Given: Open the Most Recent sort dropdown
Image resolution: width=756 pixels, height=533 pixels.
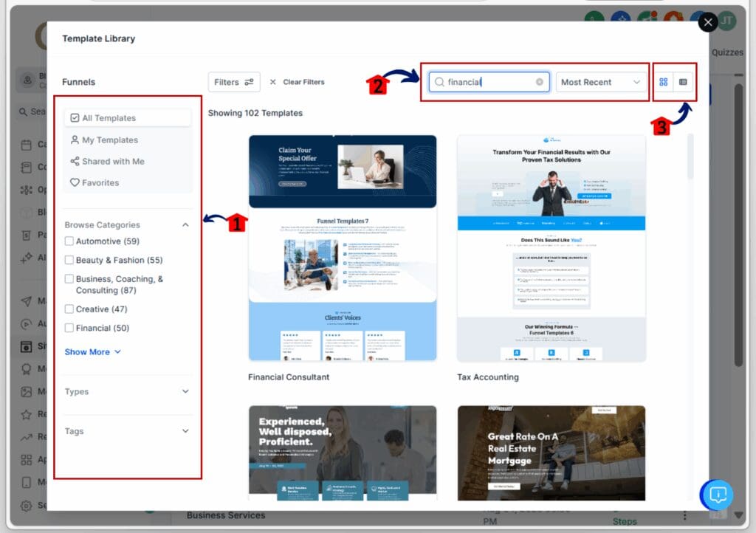Looking at the screenshot, I should (x=601, y=82).
